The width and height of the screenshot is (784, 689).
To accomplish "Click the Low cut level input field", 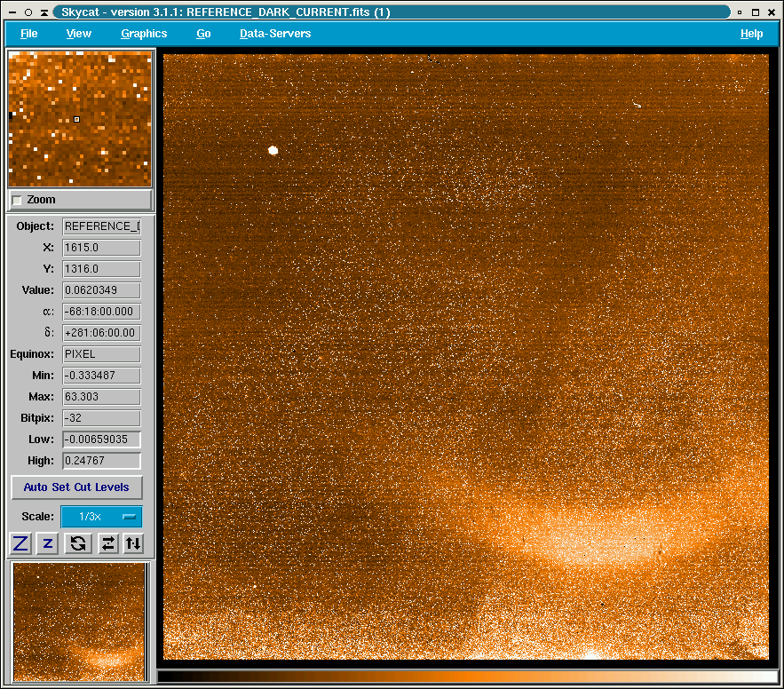I will click(x=101, y=440).
